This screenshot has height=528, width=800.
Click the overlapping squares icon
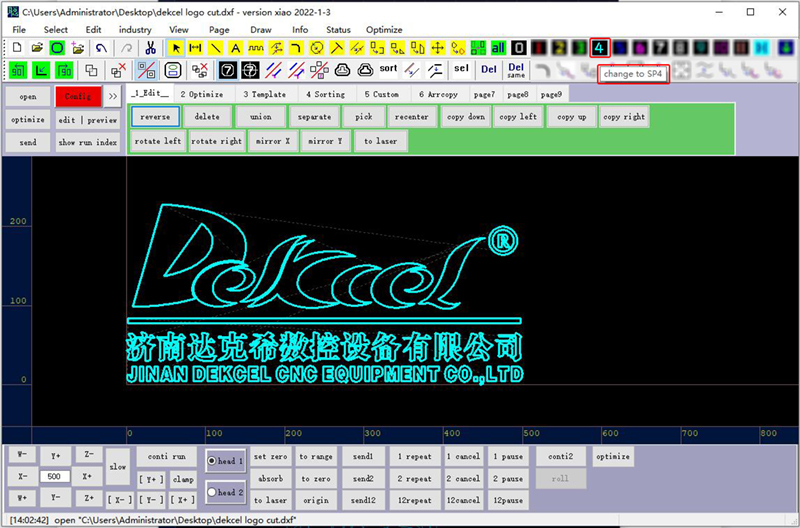click(91, 70)
